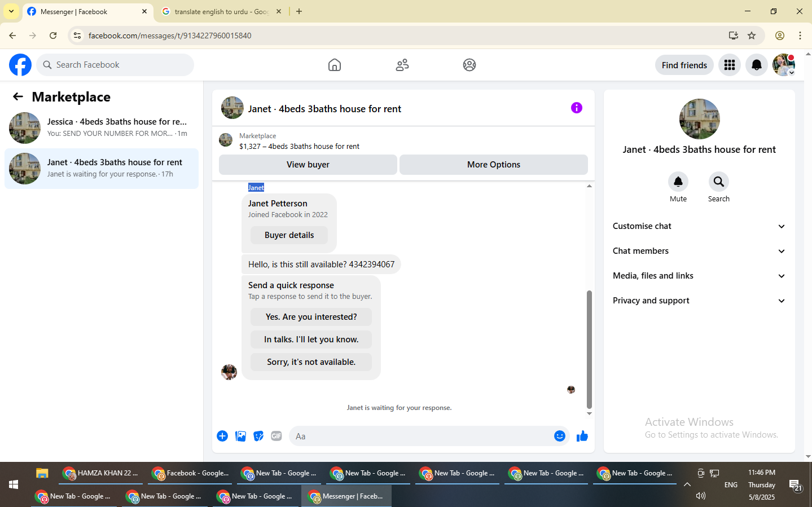
Task: Send quick reply 'Yes. Are you interested?'
Action: coord(311,317)
